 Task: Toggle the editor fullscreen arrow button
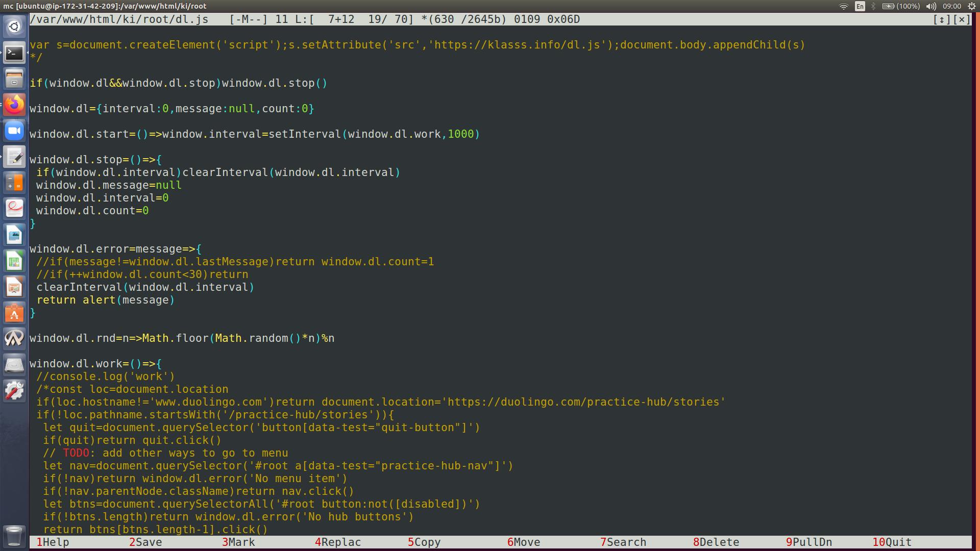[942, 19]
